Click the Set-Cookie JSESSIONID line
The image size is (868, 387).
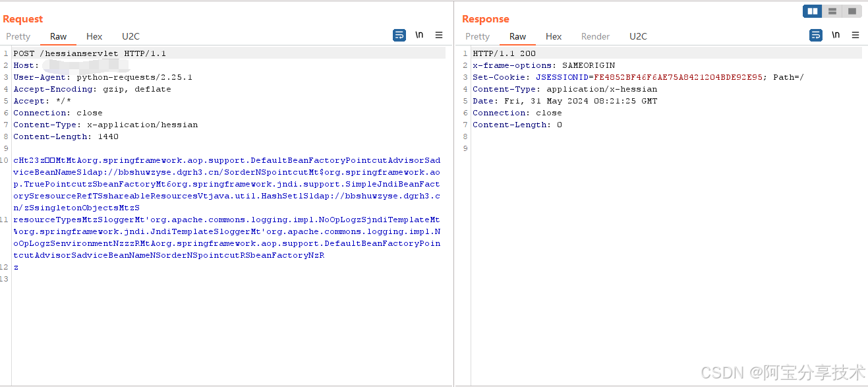[x=638, y=77]
